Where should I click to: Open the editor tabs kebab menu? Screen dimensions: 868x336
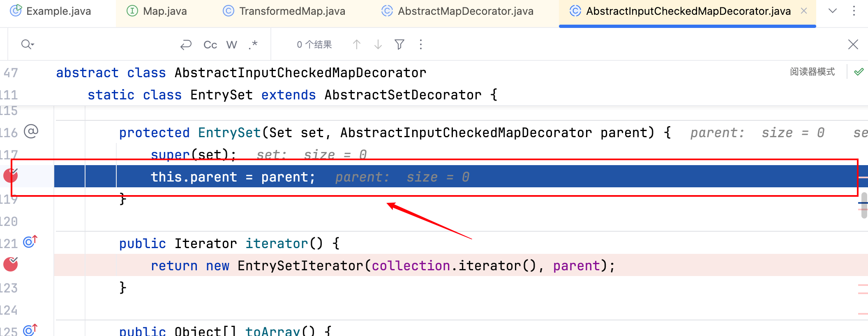click(854, 11)
